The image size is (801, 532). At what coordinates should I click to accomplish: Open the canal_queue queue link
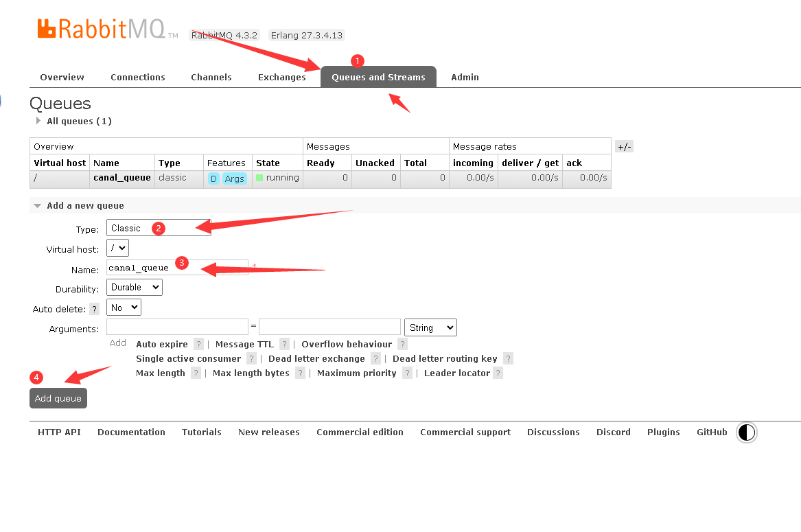tap(122, 177)
